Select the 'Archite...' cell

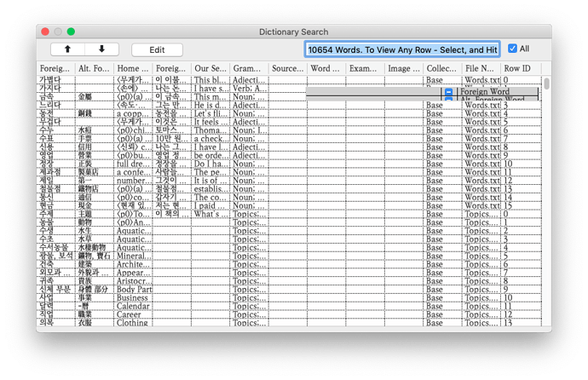pos(133,264)
